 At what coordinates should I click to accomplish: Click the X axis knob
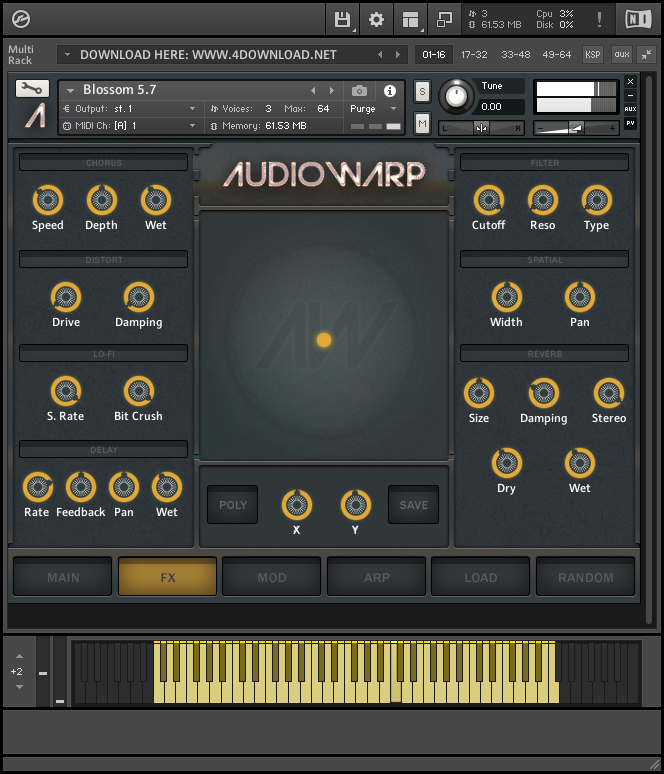click(297, 505)
